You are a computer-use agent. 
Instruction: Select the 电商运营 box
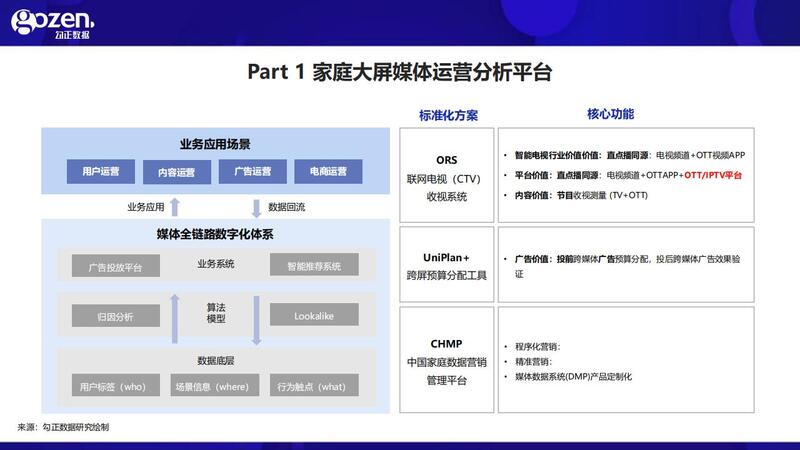click(328, 171)
